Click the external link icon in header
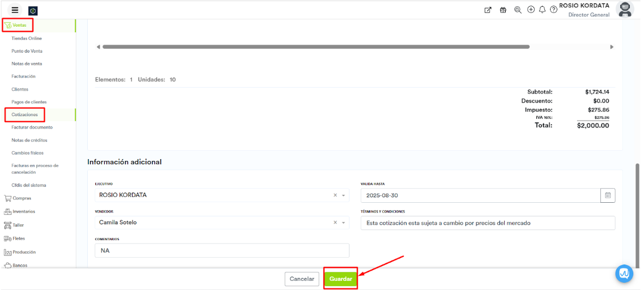 coord(488,10)
